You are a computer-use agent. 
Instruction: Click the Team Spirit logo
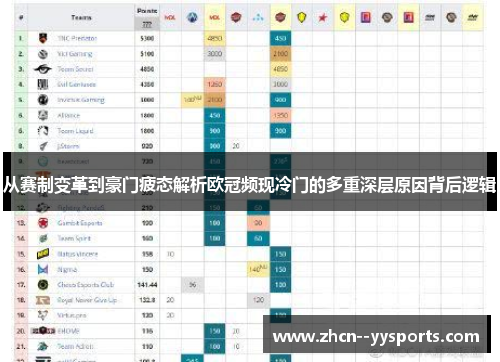coord(43,238)
